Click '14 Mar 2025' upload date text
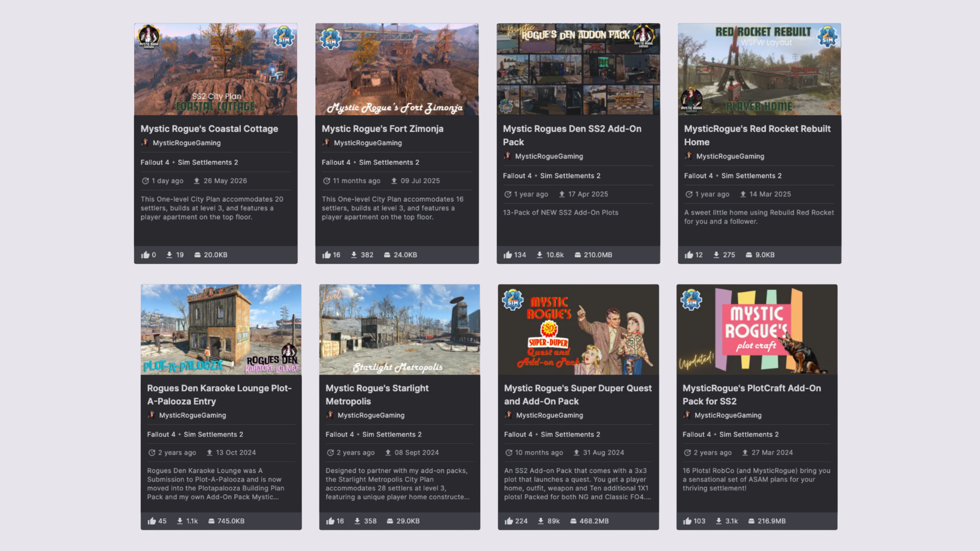Image resolution: width=980 pixels, height=551 pixels. tap(770, 194)
